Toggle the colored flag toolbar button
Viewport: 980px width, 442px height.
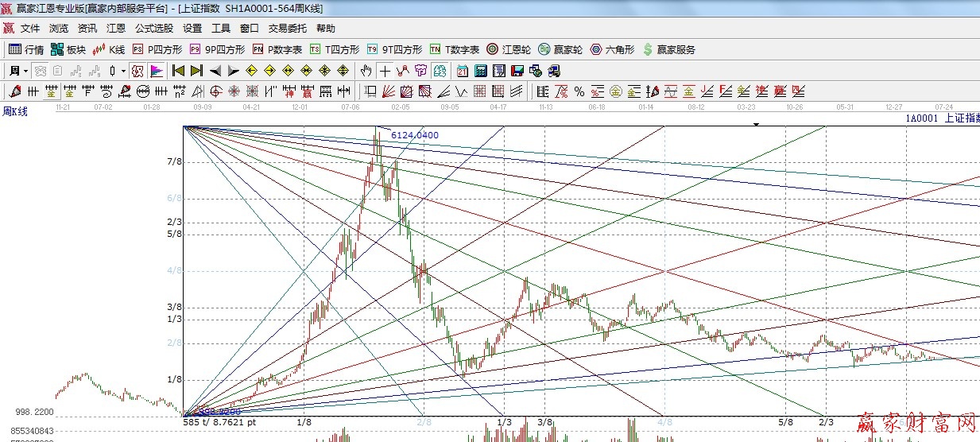156,71
